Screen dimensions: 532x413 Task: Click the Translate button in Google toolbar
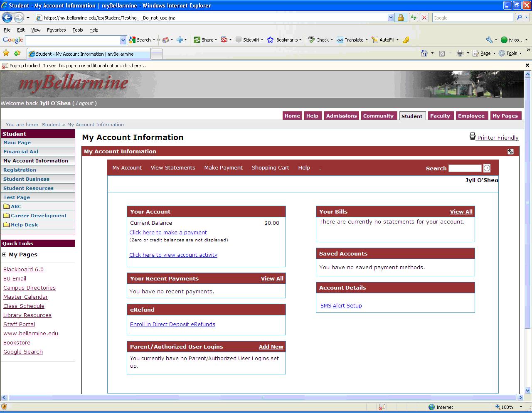(x=350, y=40)
